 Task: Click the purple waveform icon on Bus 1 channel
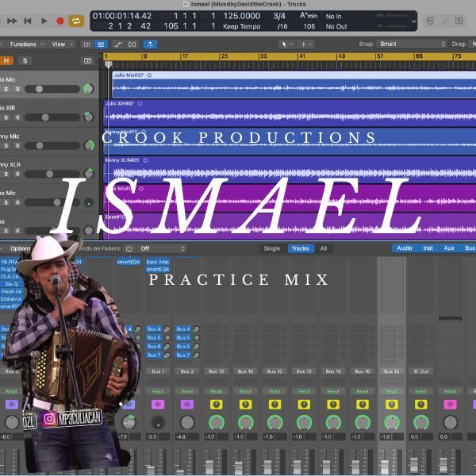(x=158, y=405)
